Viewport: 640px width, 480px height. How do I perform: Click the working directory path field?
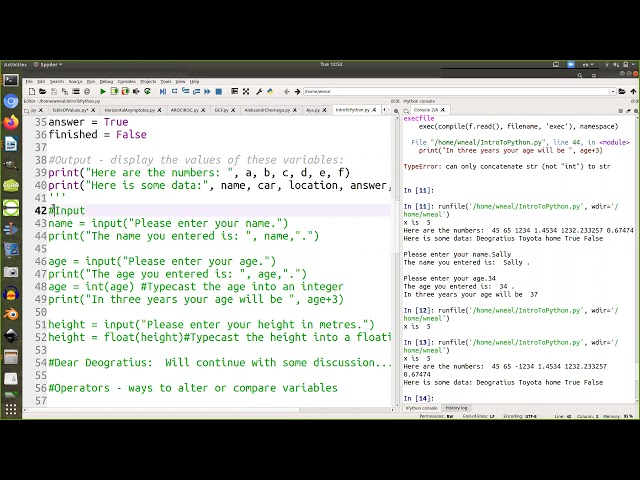tap(456, 91)
